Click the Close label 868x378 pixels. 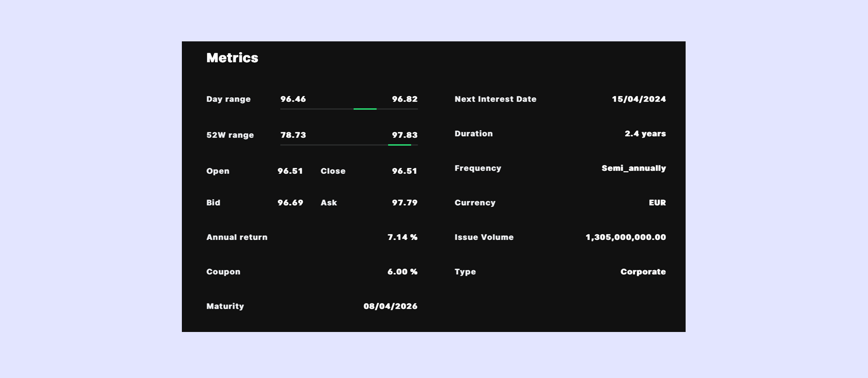pos(333,171)
